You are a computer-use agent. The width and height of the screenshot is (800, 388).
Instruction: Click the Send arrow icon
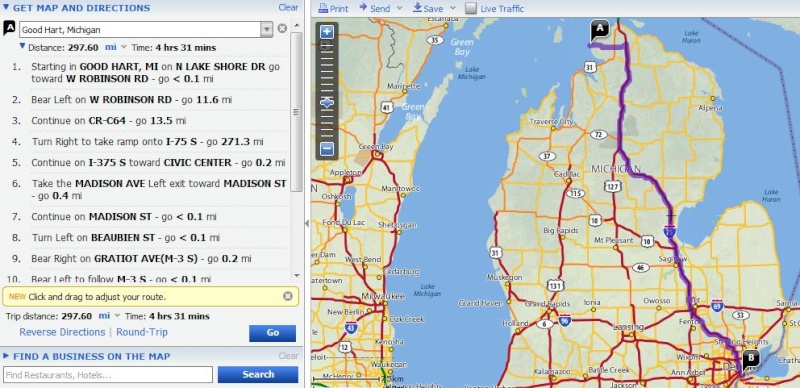pyautogui.click(x=363, y=7)
